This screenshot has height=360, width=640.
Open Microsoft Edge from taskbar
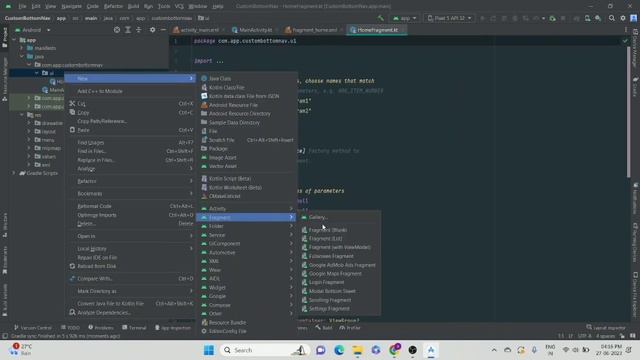(x=339, y=350)
